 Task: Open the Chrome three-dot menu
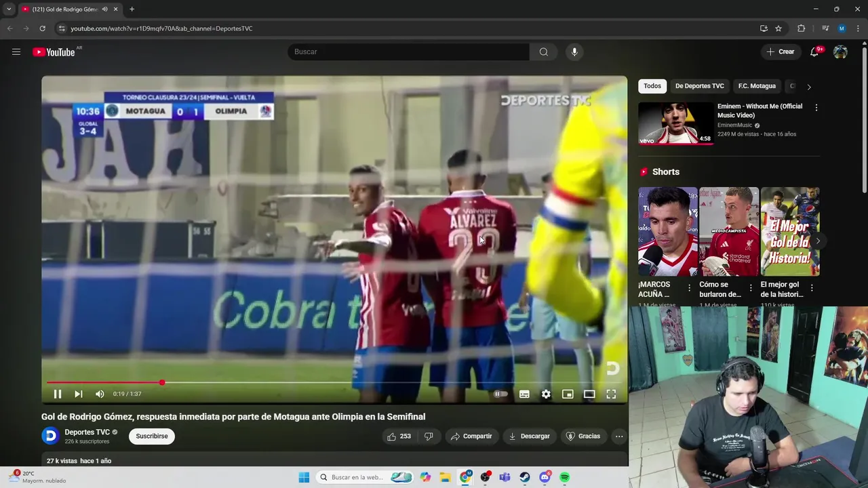[858, 28]
